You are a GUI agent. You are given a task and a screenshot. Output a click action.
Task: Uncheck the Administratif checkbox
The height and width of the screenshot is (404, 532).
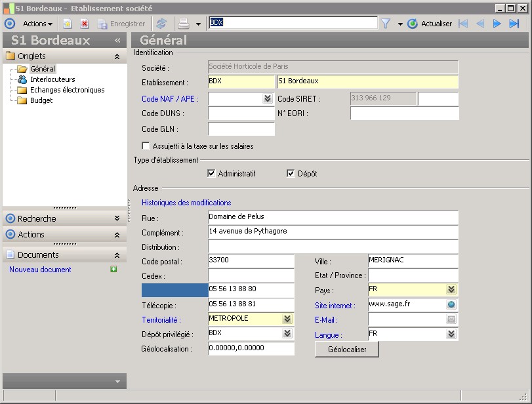click(x=211, y=174)
